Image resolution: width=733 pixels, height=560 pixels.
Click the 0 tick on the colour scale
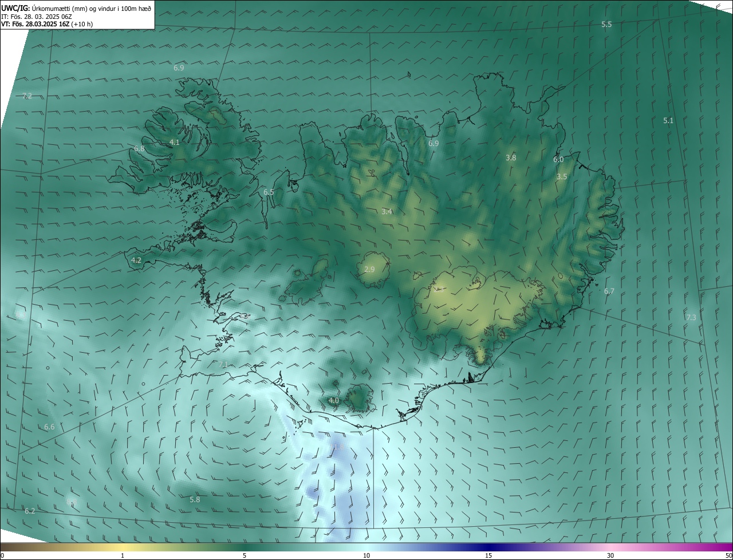pos(2,555)
